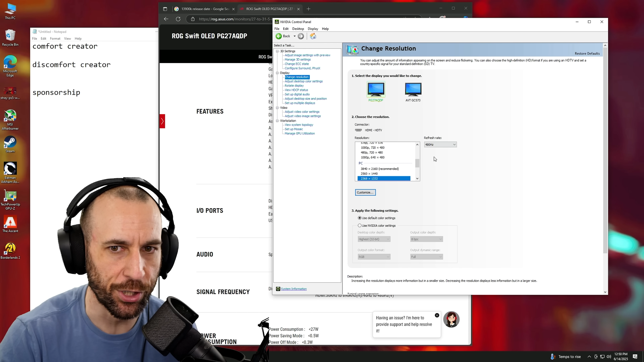Select 2560 × 1440 resolution
The height and width of the screenshot is (362, 644).
tap(369, 174)
